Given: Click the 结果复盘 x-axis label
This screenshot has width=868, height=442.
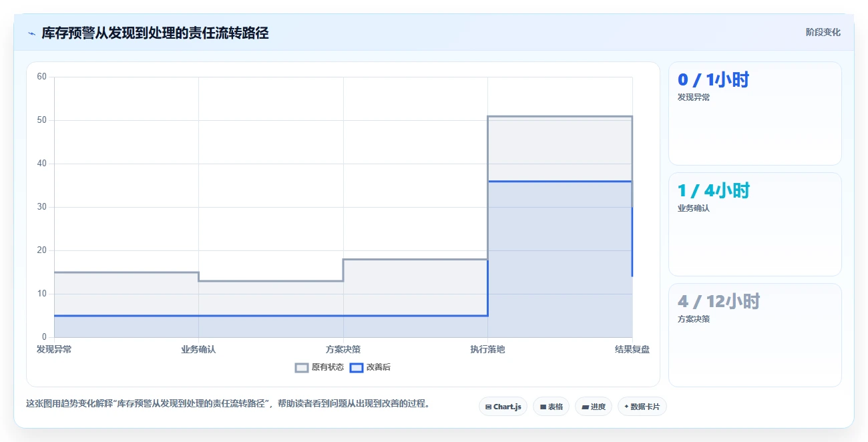Looking at the screenshot, I should [x=632, y=349].
